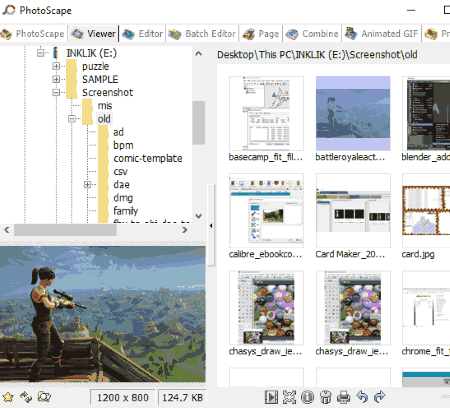Select the dmg folder
Image resolution: width=450 pixels, height=408 pixels.
(123, 198)
